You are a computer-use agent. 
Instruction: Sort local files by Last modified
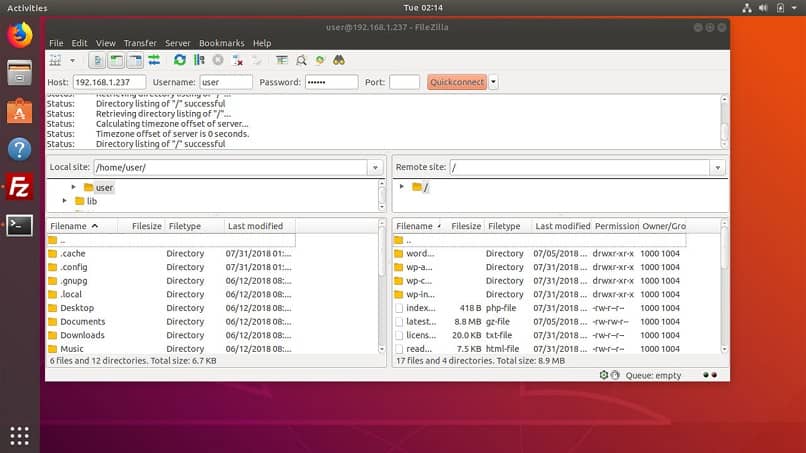point(255,226)
